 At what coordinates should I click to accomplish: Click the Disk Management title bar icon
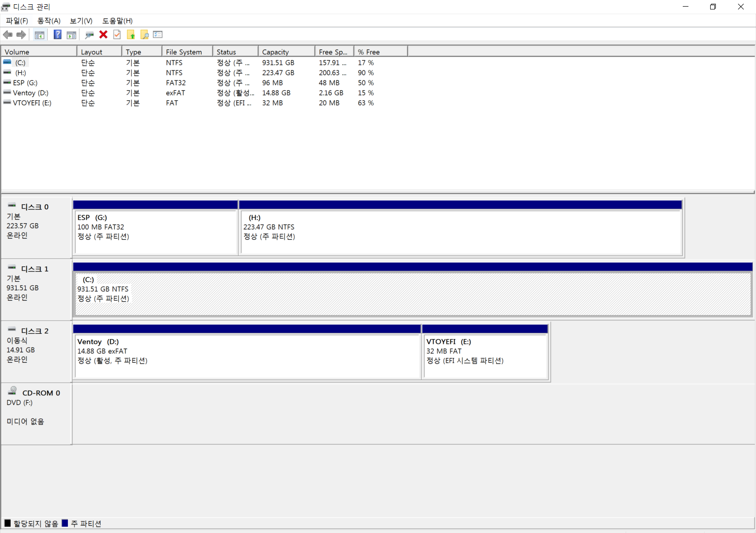pos(6,7)
